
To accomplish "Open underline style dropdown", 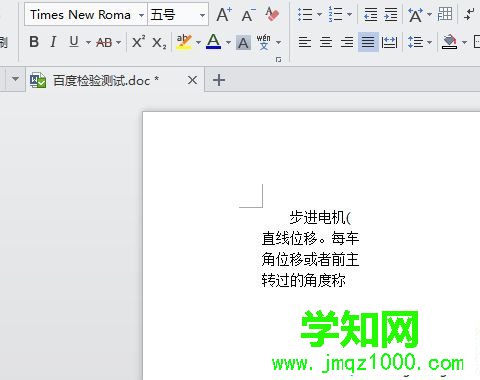I will pyautogui.click(x=88, y=42).
